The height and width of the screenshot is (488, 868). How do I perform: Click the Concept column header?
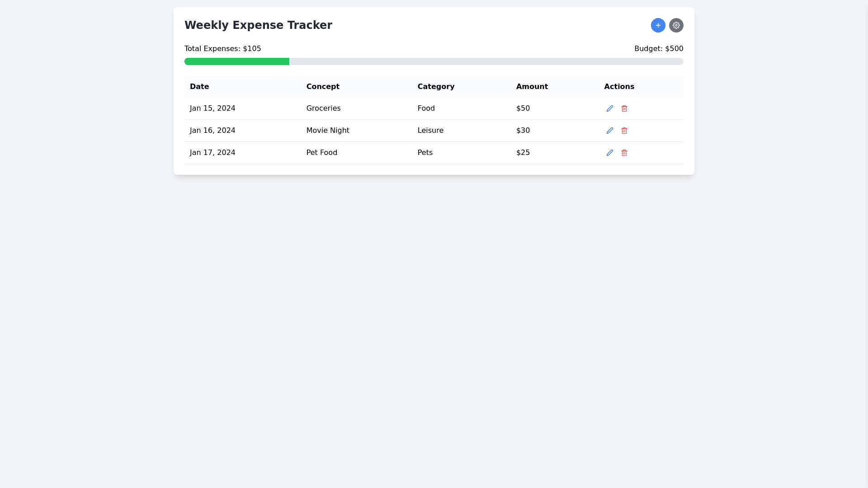(x=322, y=87)
